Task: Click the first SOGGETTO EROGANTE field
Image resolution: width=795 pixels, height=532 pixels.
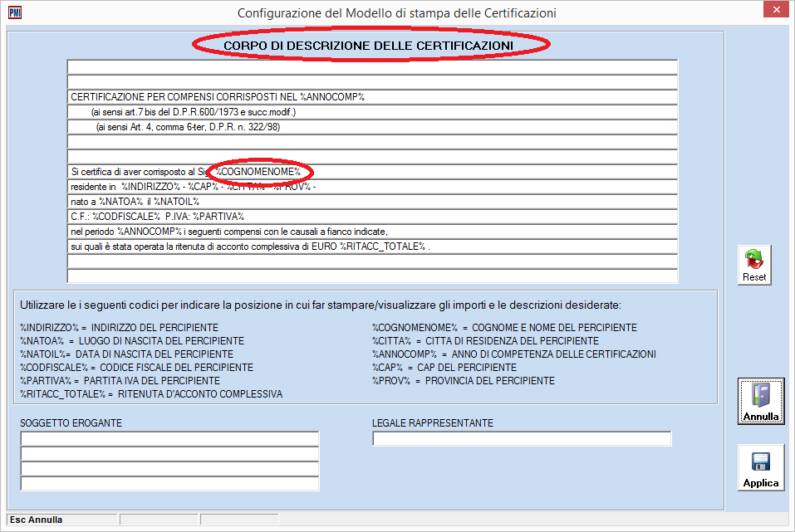Action: pyautogui.click(x=169, y=438)
